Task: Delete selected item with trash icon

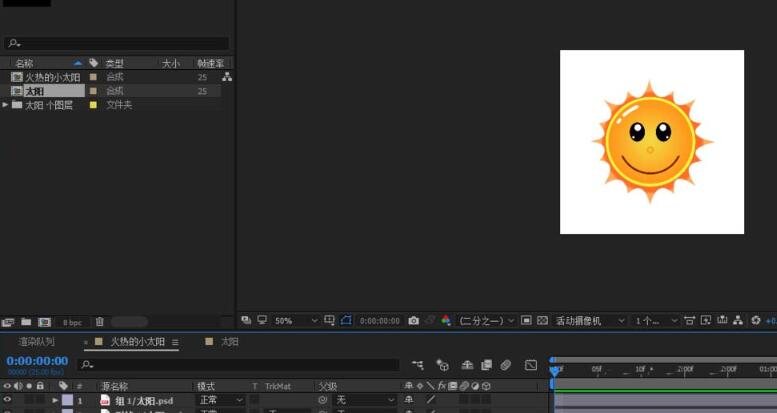Action: click(x=99, y=322)
